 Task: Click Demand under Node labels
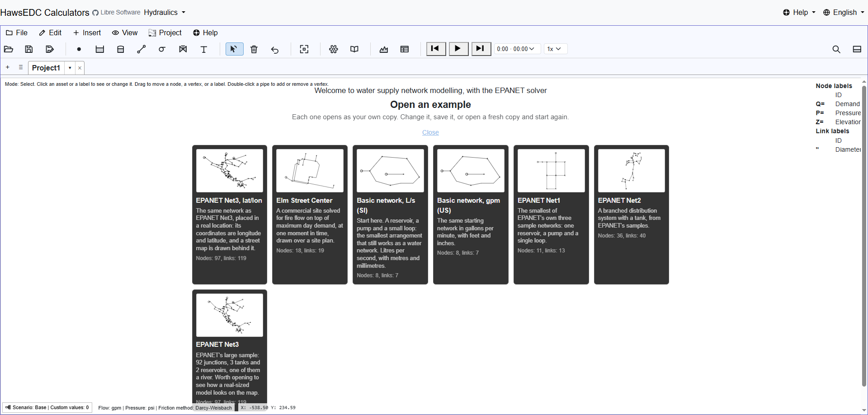(847, 104)
